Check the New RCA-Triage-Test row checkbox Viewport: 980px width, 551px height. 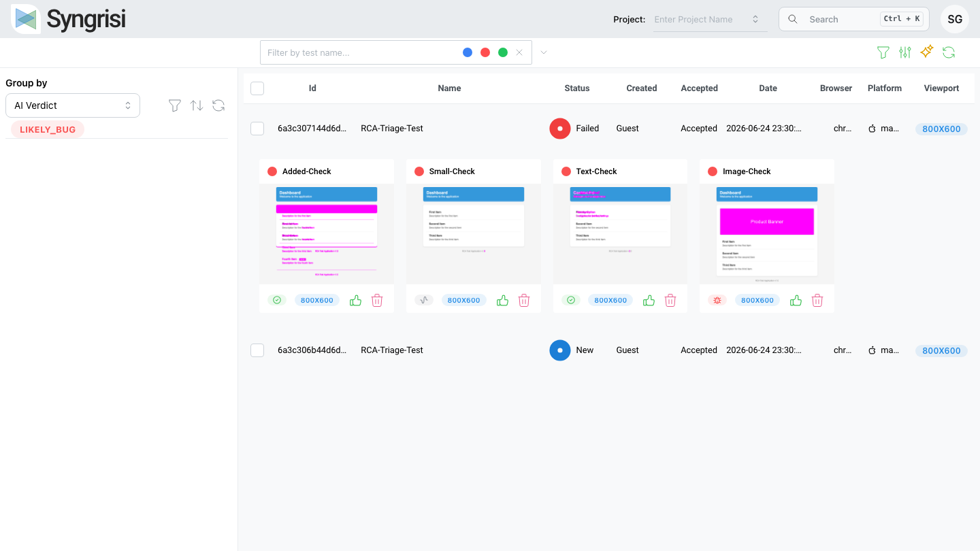(257, 350)
